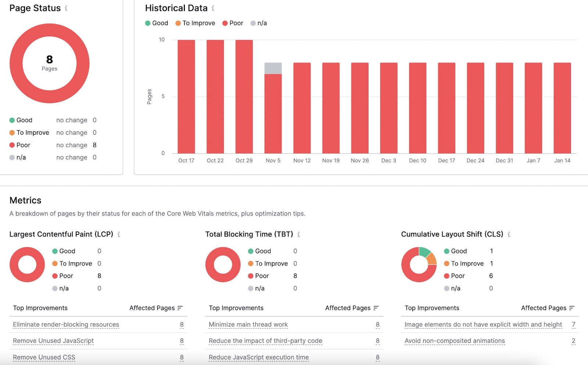Open the Remove Unused JavaScript improvement
Screen dimensions: 588x365
(53, 341)
